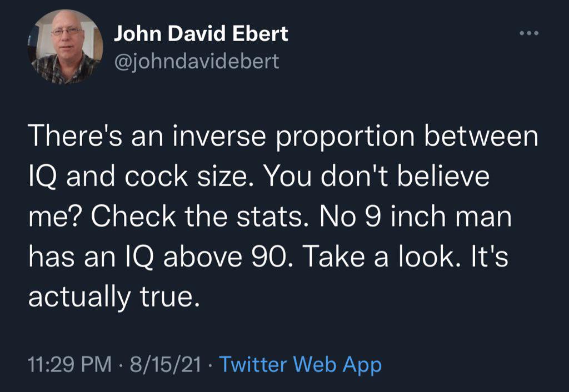Click the @johndavidebert handle
The height and width of the screenshot is (392, 569).
(196, 61)
